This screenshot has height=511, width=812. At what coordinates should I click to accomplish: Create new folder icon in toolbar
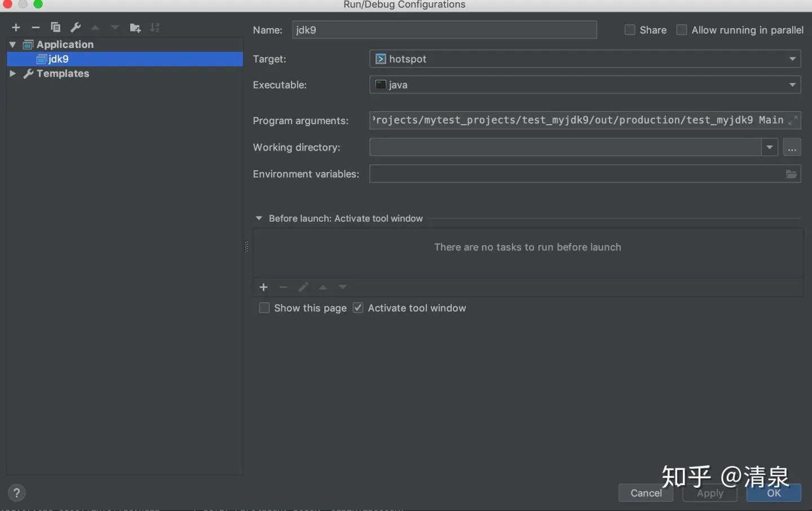pos(135,28)
